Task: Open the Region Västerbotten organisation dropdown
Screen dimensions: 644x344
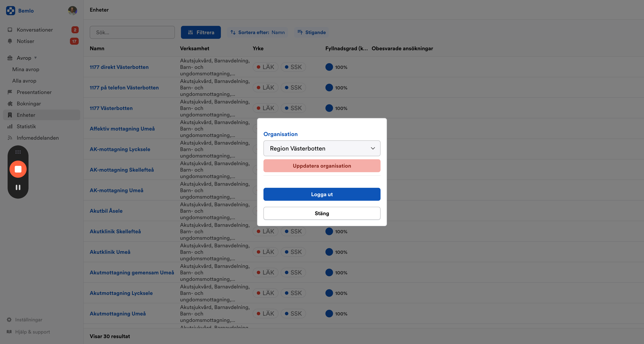Action: [x=322, y=148]
